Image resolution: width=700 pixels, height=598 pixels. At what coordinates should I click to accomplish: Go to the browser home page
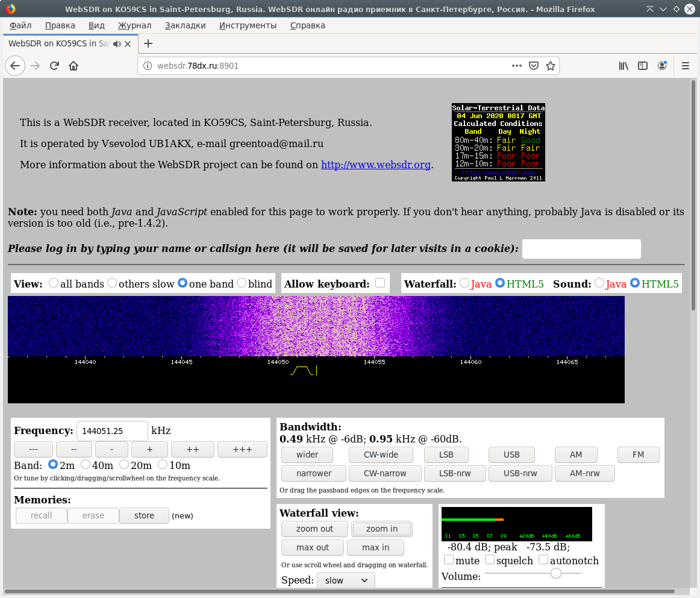pos(73,66)
